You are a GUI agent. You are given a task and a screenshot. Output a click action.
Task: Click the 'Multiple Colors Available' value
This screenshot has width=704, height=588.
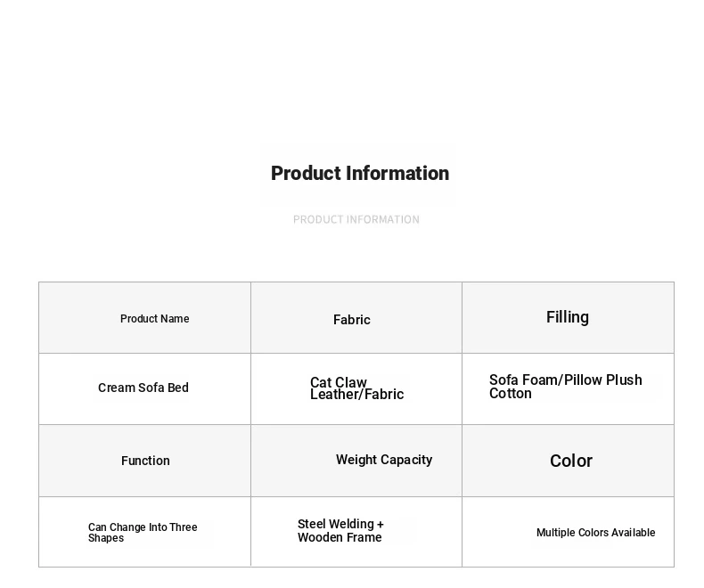pyautogui.click(x=595, y=533)
